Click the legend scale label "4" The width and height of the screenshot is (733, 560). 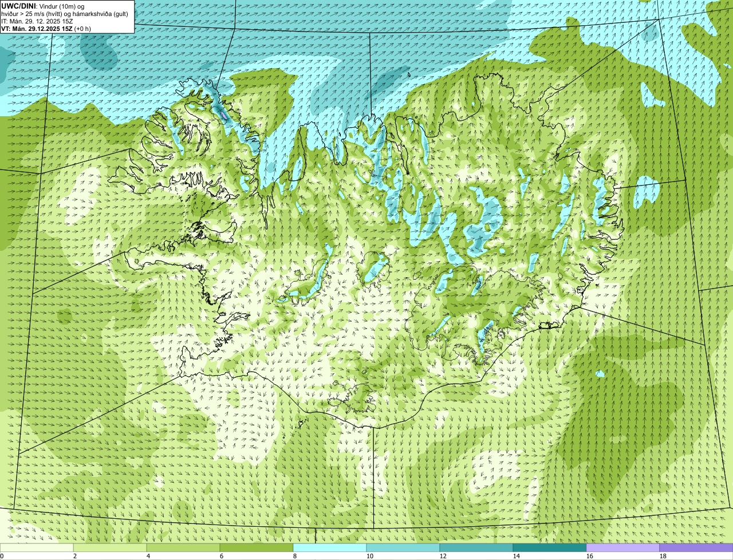coord(148,556)
